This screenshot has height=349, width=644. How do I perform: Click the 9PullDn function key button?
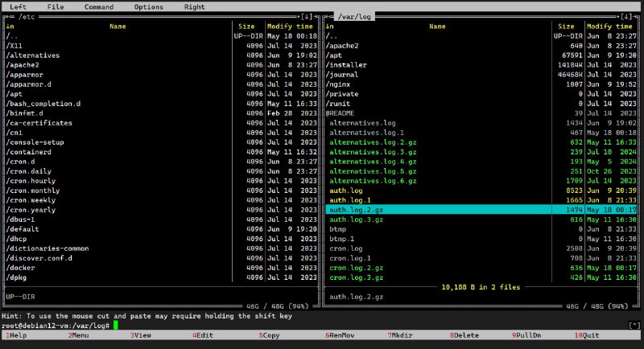click(x=526, y=335)
